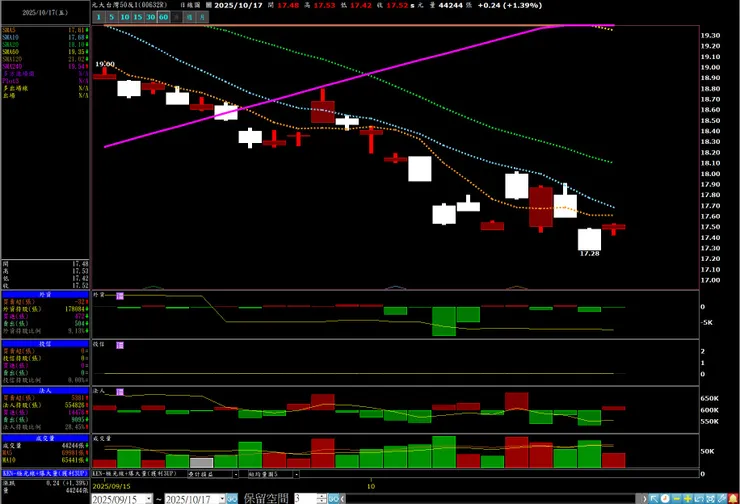Select the 1-minute timeframe button
Image resolution: width=740 pixels, height=504 pixels.
tap(98, 17)
